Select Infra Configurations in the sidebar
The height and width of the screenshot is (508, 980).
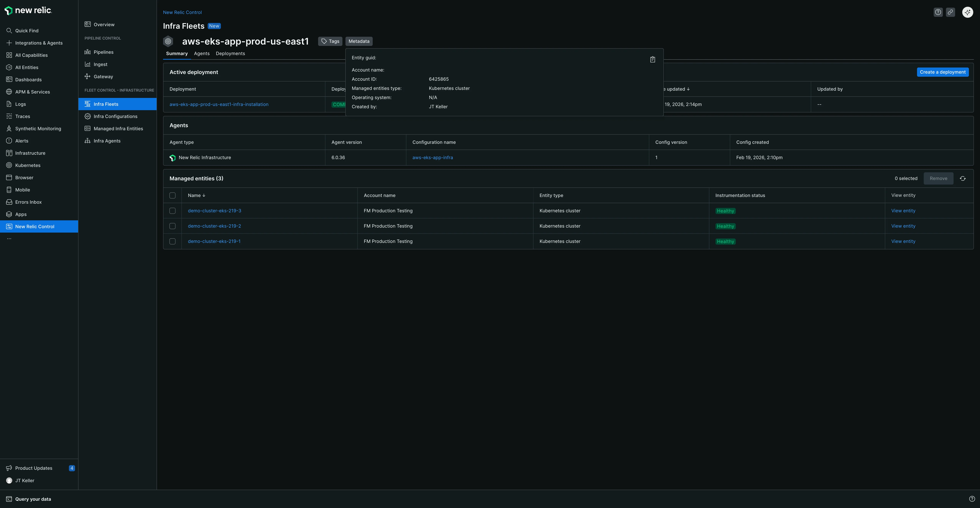(x=115, y=116)
